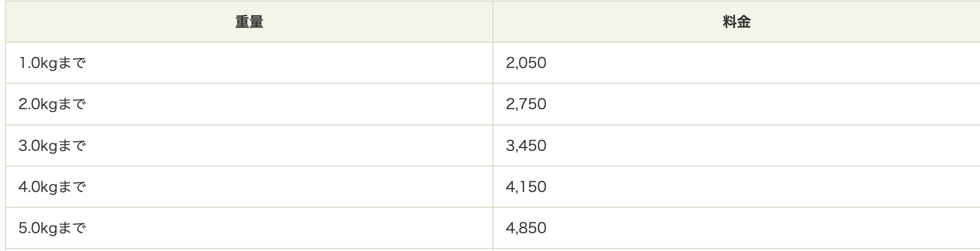Click the blank space right of 1.0kgまで

(289, 63)
